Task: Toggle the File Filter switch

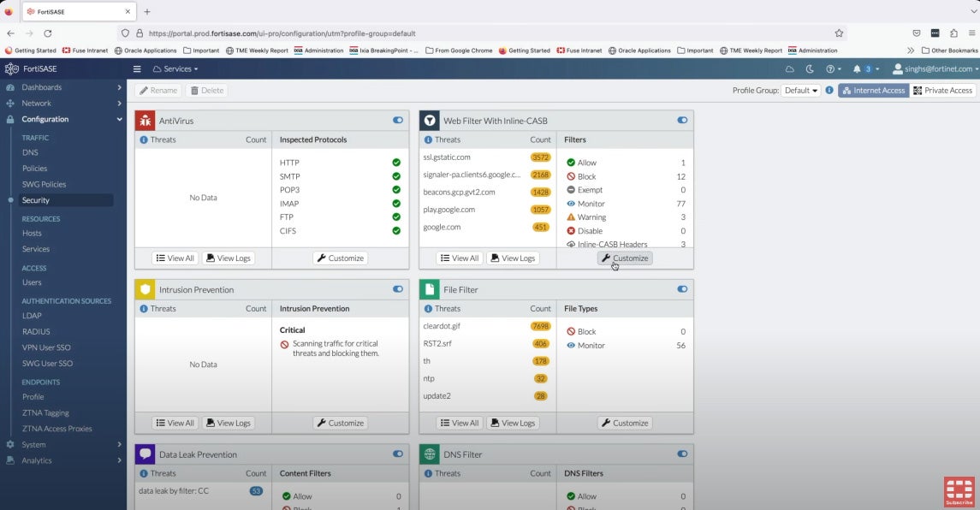Action: [682, 288]
